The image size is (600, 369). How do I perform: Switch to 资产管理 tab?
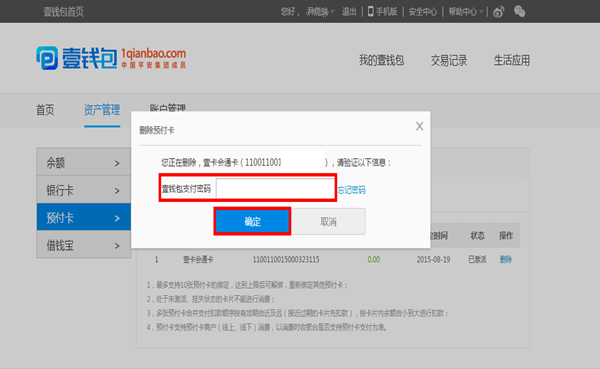click(x=102, y=110)
